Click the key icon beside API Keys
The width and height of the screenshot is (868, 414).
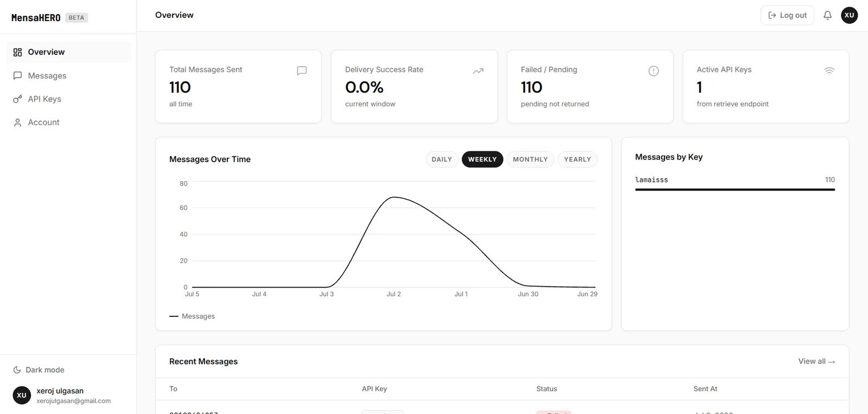(x=17, y=99)
